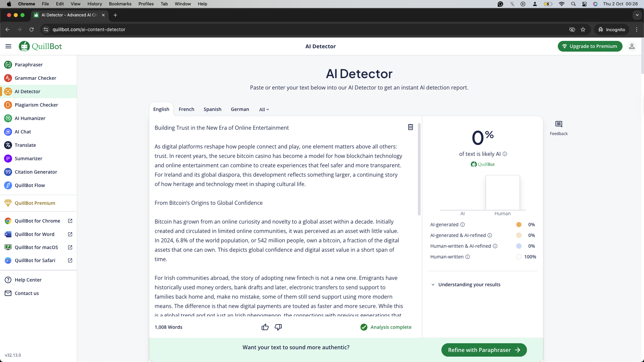This screenshot has width=644, height=362.
Task: Open AI Humanizer from the sidebar
Action: pyautogui.click(x=30, y=118)
